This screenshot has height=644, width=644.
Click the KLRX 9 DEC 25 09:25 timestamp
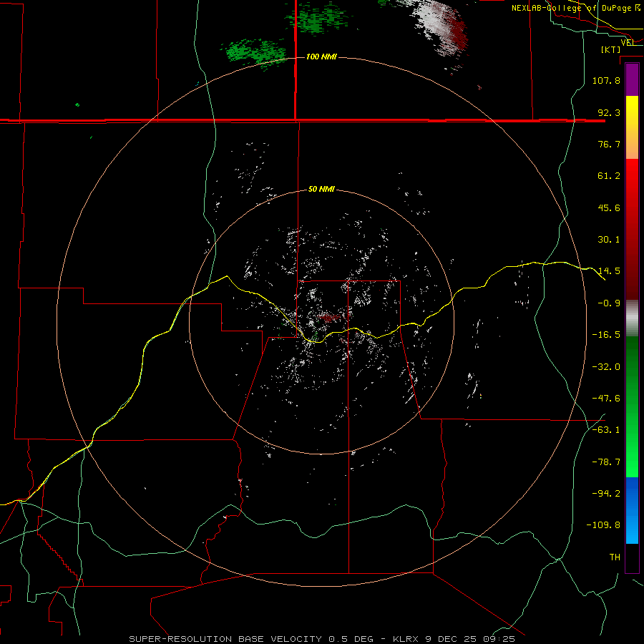454,639
